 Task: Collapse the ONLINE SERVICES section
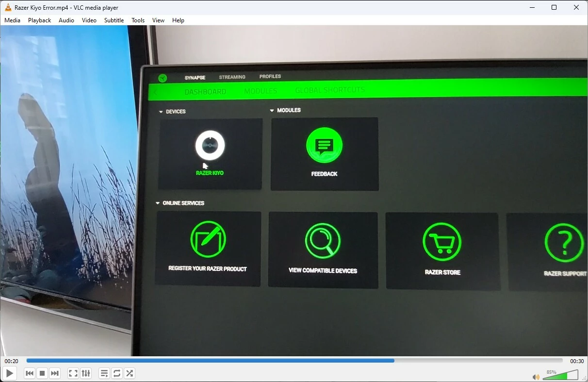point(180,203)
